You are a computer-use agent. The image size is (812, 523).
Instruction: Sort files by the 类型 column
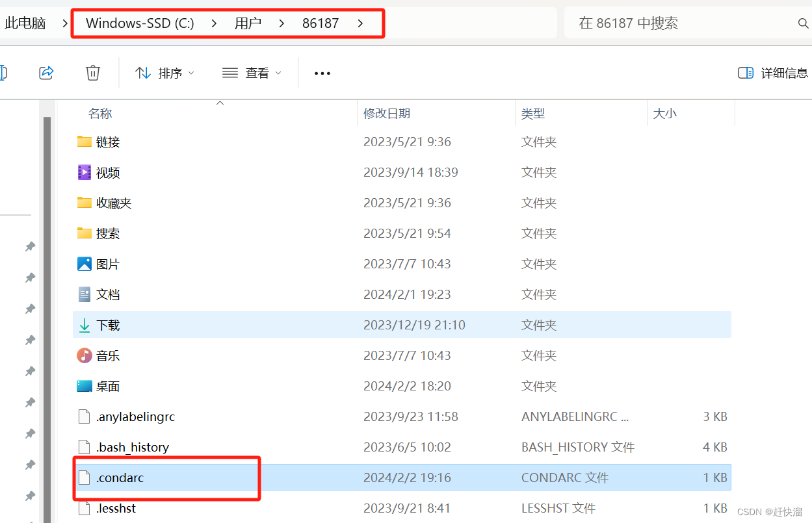(533, 113)
